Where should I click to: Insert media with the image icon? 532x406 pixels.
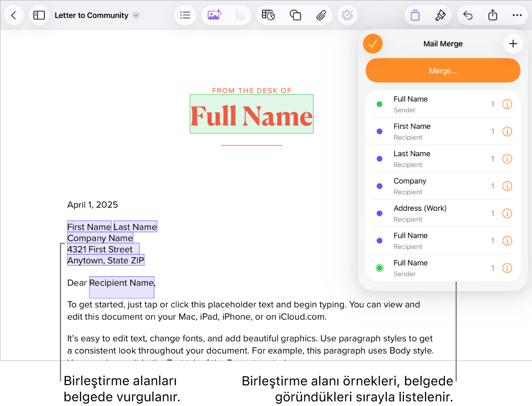click(215, 15)
